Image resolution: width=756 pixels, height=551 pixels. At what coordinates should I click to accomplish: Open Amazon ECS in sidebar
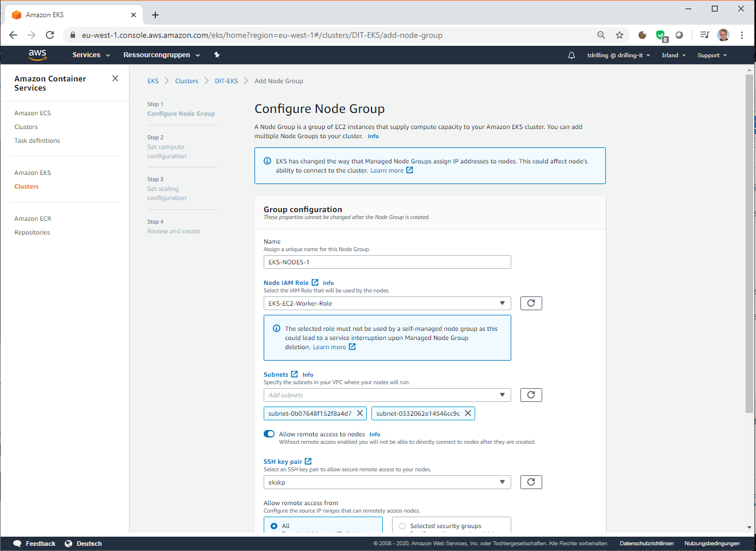pos(33,113)
